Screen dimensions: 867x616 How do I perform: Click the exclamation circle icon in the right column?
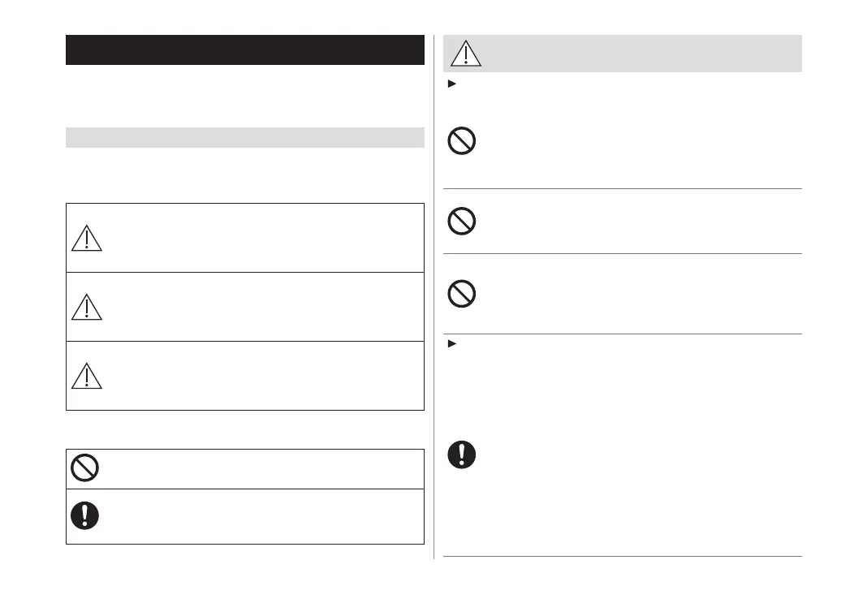coord(461,454)
